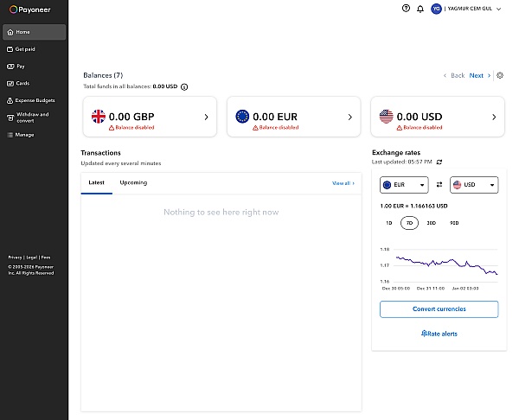Click the YG profile avatar
Screen dimensions: 519x420
pyautogui.click(x=436, y=9)
